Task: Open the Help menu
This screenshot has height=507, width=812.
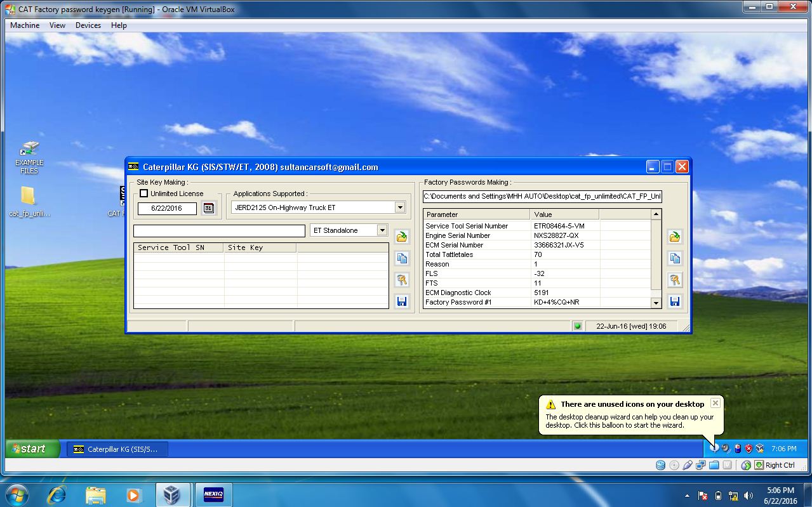Action: point(119,25)
